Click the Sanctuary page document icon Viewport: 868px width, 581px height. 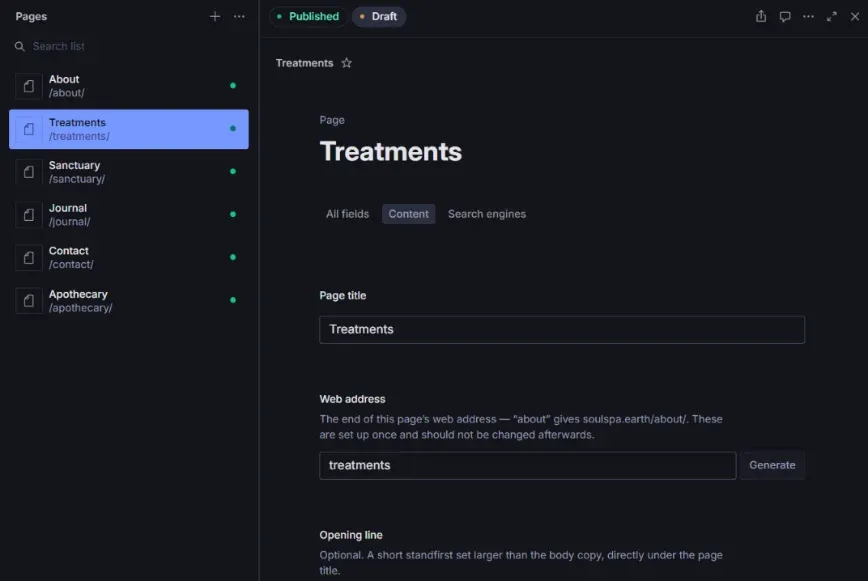[x=29, y=172]
